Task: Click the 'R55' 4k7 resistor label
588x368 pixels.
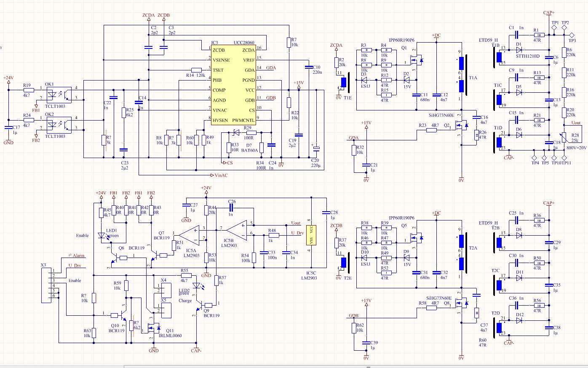Action: [184, 271]
